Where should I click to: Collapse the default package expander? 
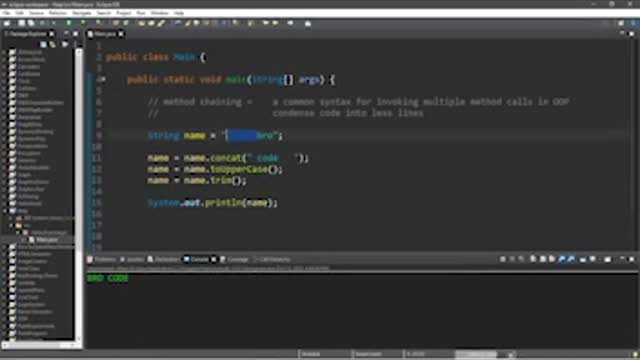coord(18,232)
